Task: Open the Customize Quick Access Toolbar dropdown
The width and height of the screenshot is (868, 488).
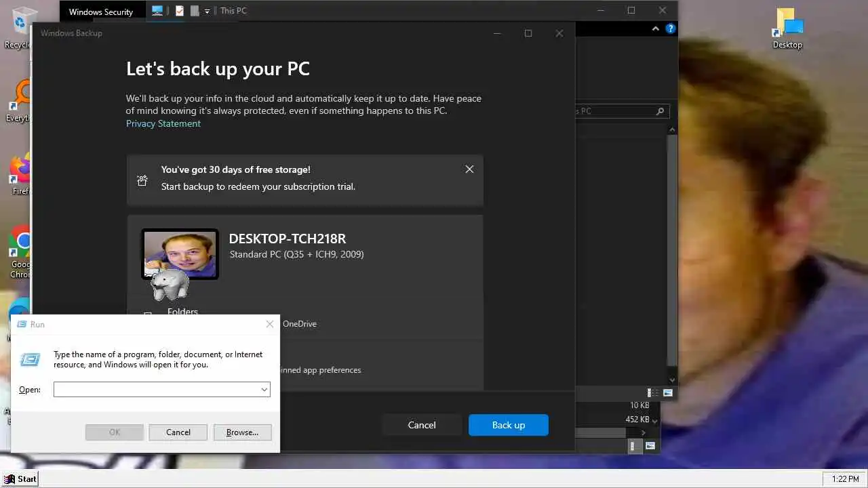Action: pyautogui.click(x=208, y=12)
